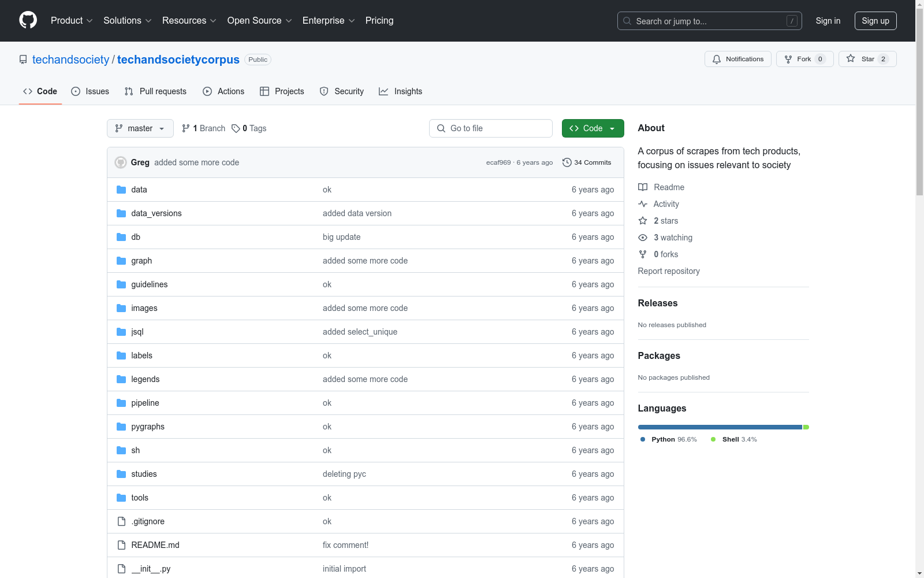Open the techandsociety owner link
The height and width of the screenshot is (578, 924).
click(x=70, y=60)
